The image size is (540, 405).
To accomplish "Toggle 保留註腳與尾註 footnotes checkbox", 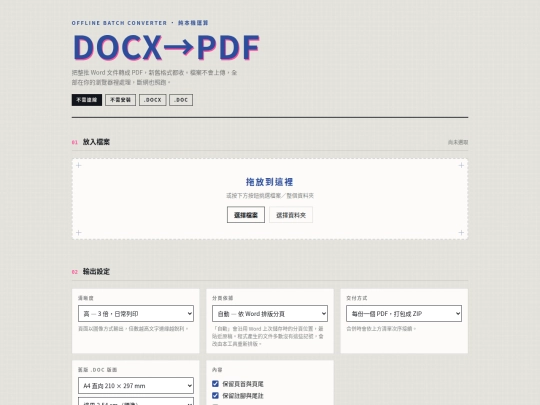I will pos(215,395).
